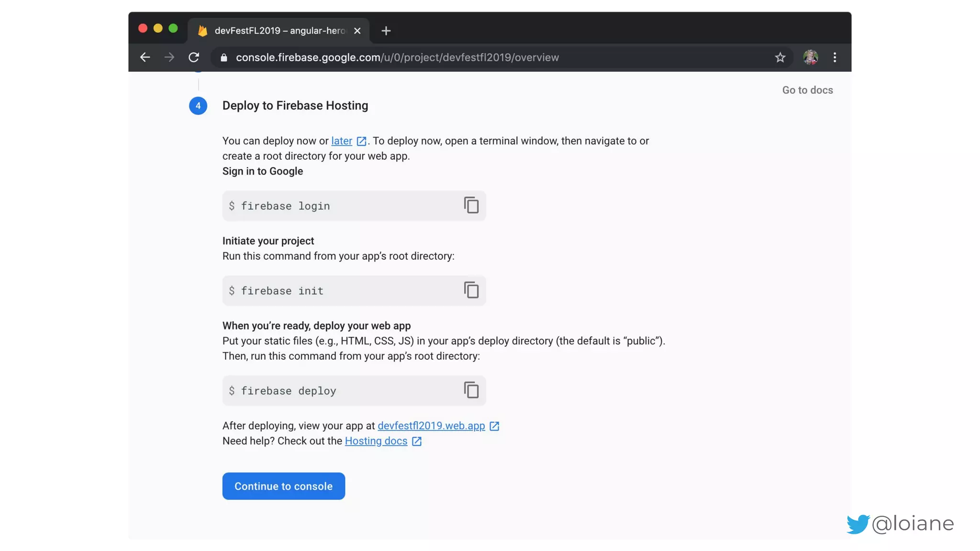The height and width of the screenshot is (551, 980).
Task: Reload the Firebase console page
Action: click(193, 57)
